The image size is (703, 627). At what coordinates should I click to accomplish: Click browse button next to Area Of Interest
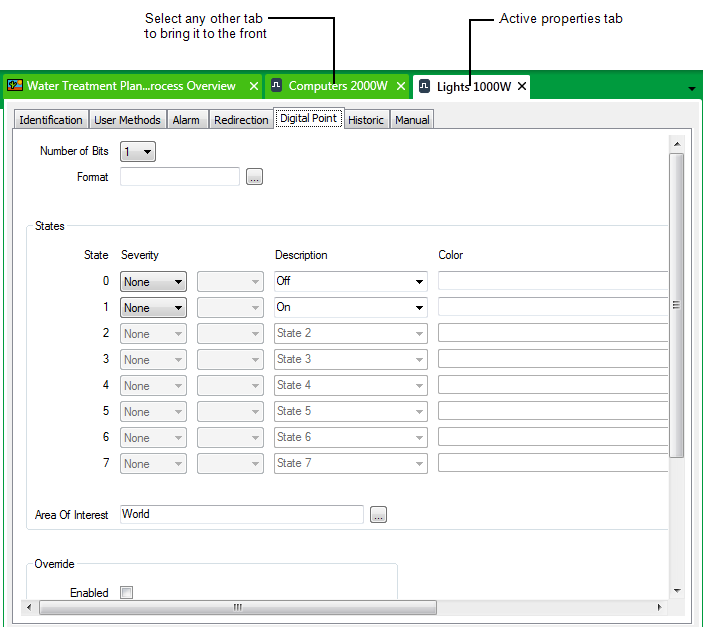(378, 515)
